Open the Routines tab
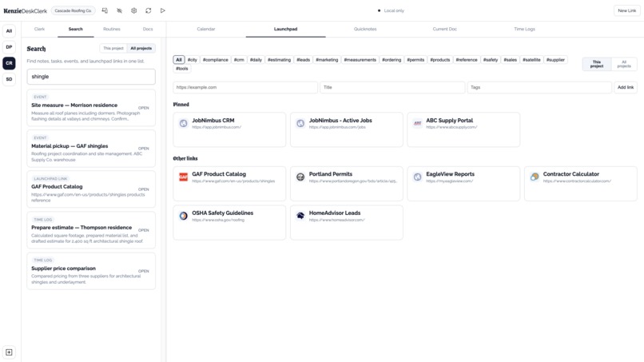Image resolution: width=644 pixels, height=362 pixels. [112, 30]
